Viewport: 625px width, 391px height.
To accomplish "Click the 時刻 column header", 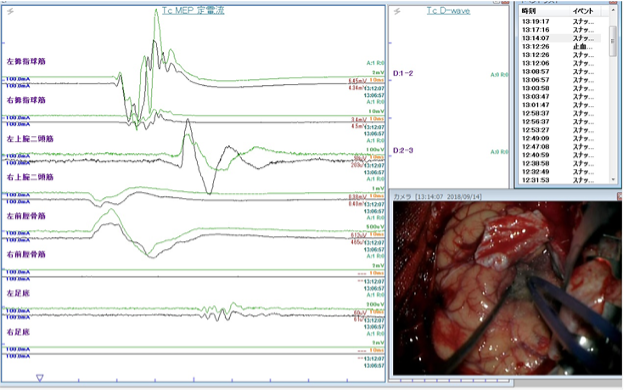I will [529, 11].
